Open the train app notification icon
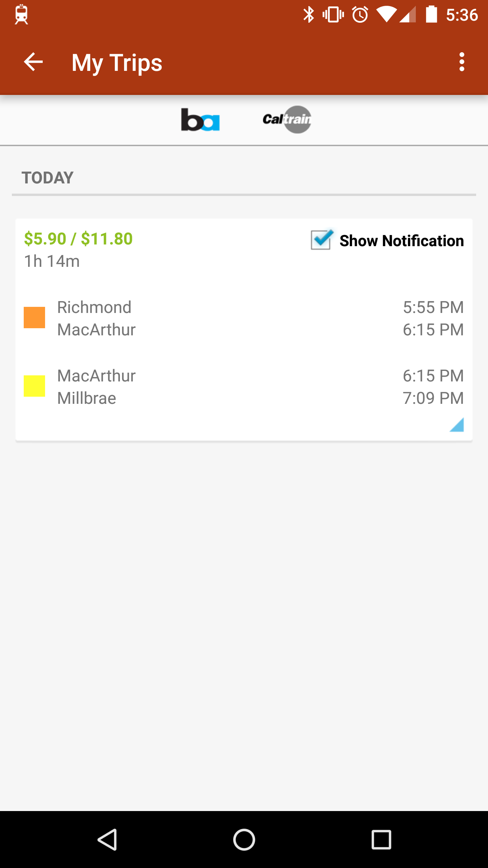This screenshot has height=868, width=488. tap(21, 15)
